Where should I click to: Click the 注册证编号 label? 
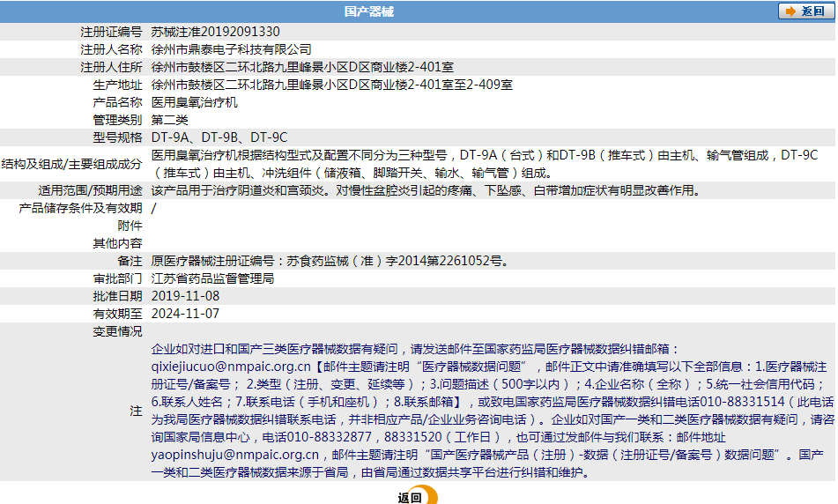tap(111, 32)
